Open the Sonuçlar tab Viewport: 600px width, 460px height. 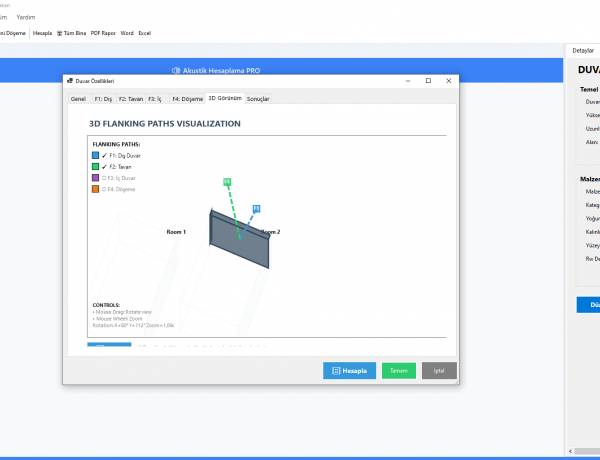click(x=259, y=99)
